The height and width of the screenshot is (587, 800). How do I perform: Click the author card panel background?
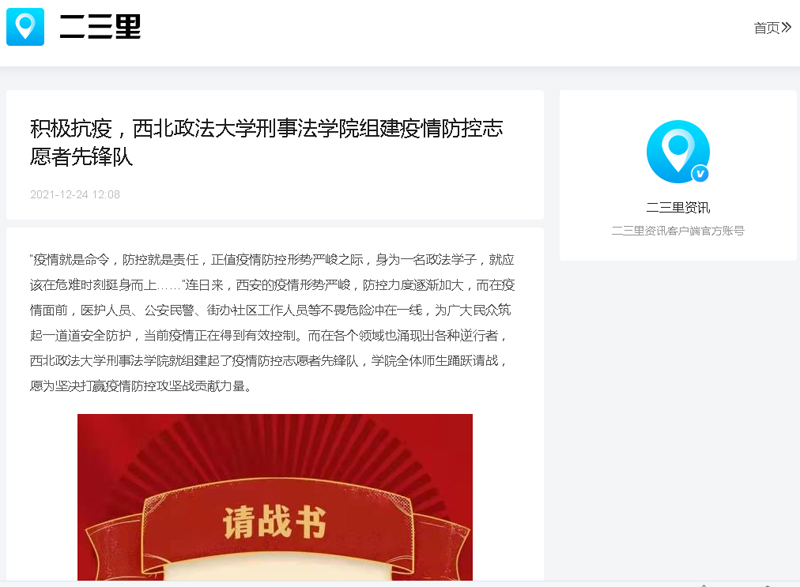tap(678, 175)
